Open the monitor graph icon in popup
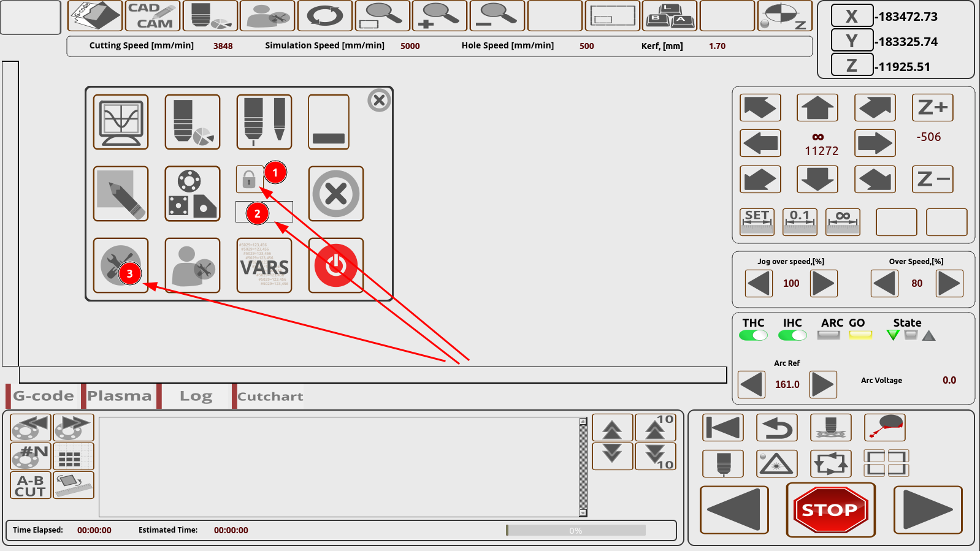 (121, 122)
